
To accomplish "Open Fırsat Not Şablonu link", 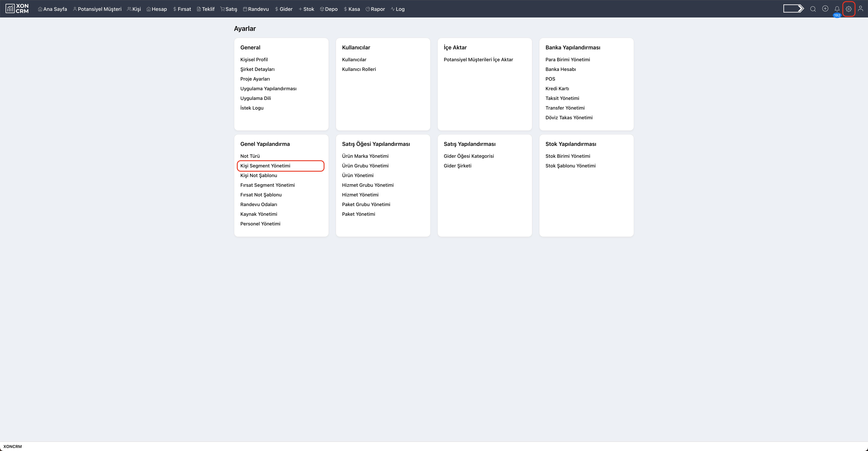I will point(261,195).
